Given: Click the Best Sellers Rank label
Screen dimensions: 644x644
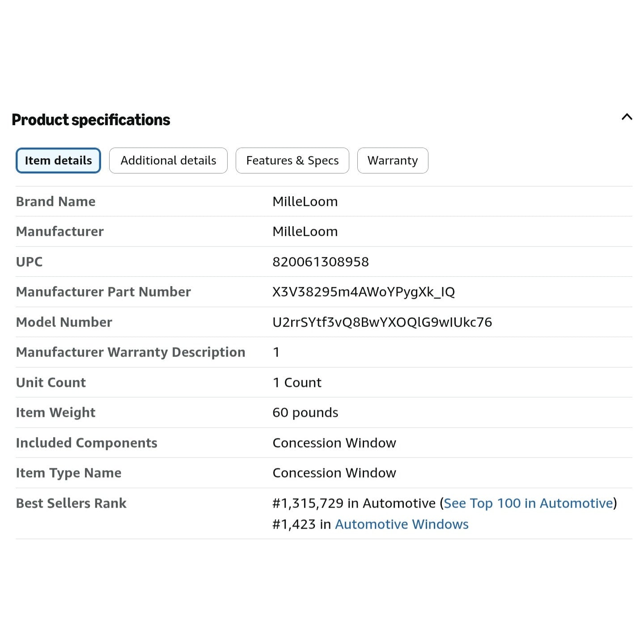Looking at the screenshot, I should [x=71, y=503].
